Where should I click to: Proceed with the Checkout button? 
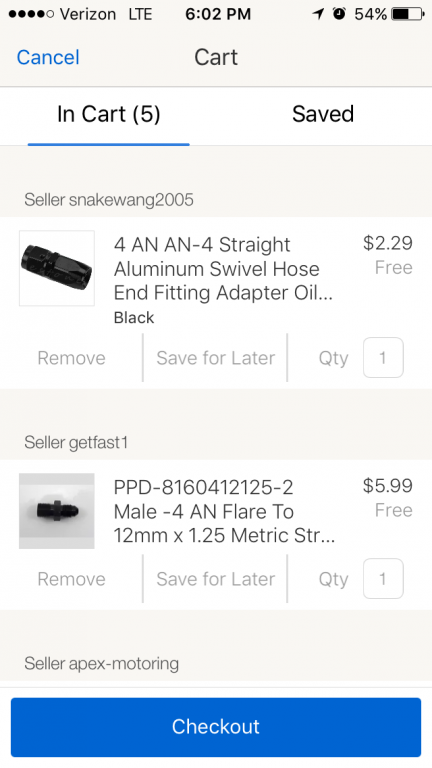tap(216, 727)
